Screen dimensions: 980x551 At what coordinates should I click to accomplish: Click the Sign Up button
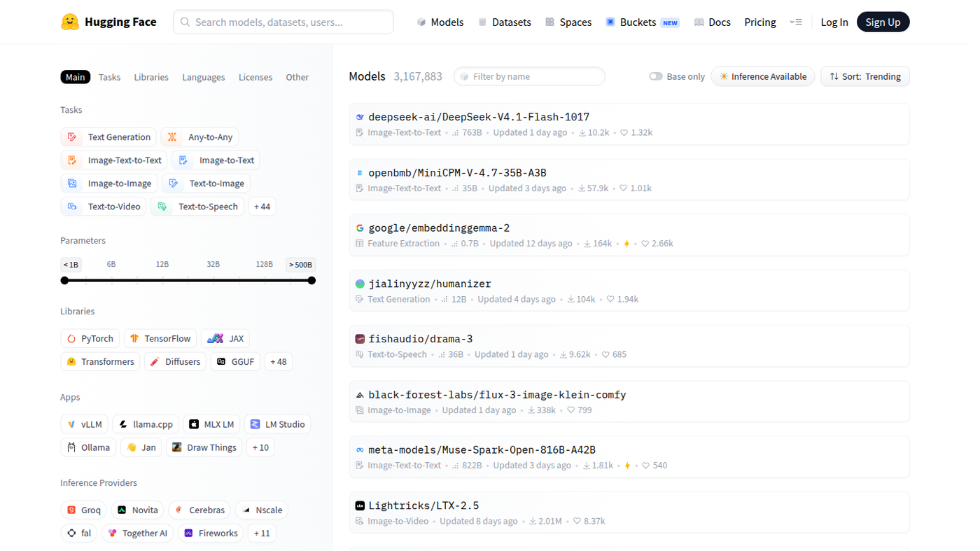click(x=883, y=22)
